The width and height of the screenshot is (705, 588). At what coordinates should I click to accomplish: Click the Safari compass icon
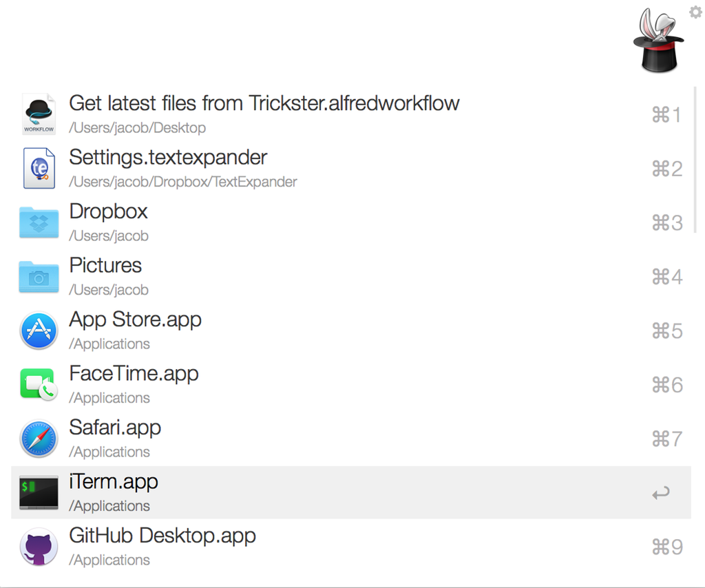[x=39, y=439]
